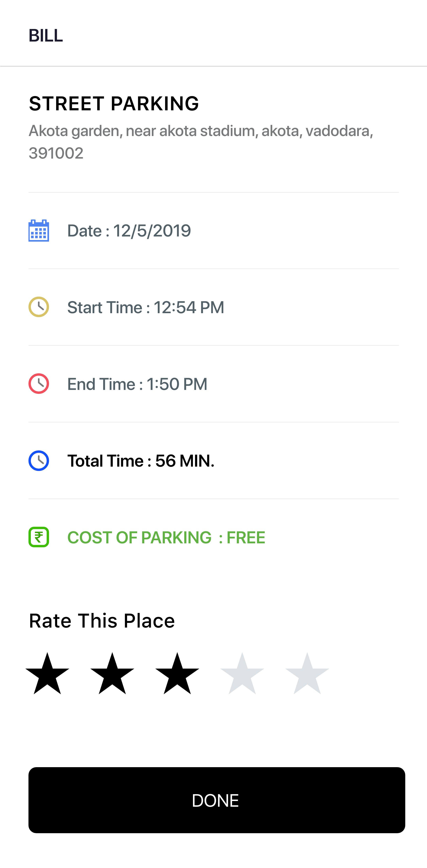This screenshot has width=427, height=868.
Task: Tap the fifth rating star
Action: [307, 674]
